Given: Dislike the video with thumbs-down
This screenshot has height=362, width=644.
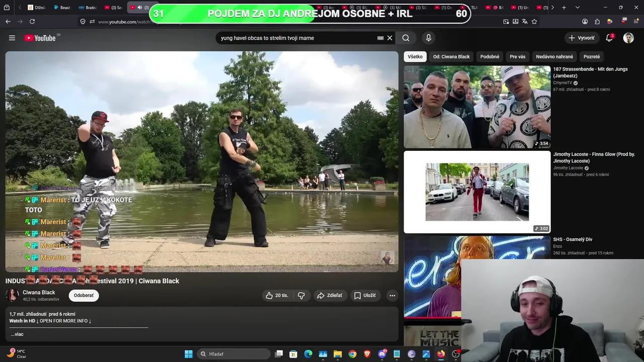Looking at the screenshot, I should click(301, 296).
